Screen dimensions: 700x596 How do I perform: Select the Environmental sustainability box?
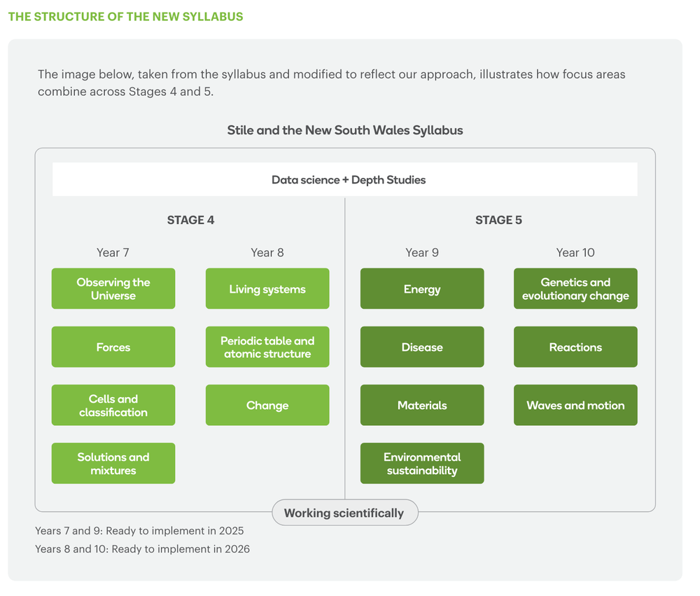coord(422,463)
